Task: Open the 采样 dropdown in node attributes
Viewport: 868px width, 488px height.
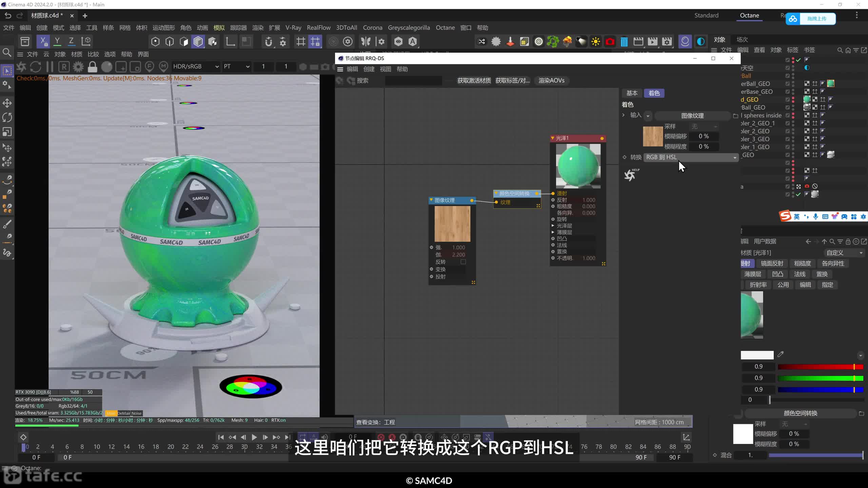Action: [x=705, y=126]
